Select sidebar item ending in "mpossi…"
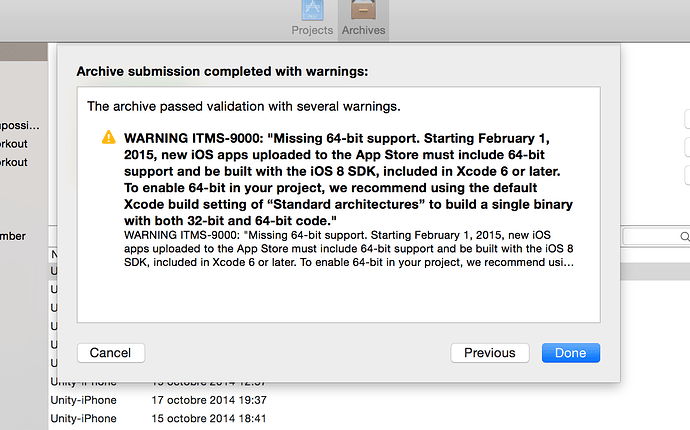Screen dimensions: 690x430 [x=20, y=126]
